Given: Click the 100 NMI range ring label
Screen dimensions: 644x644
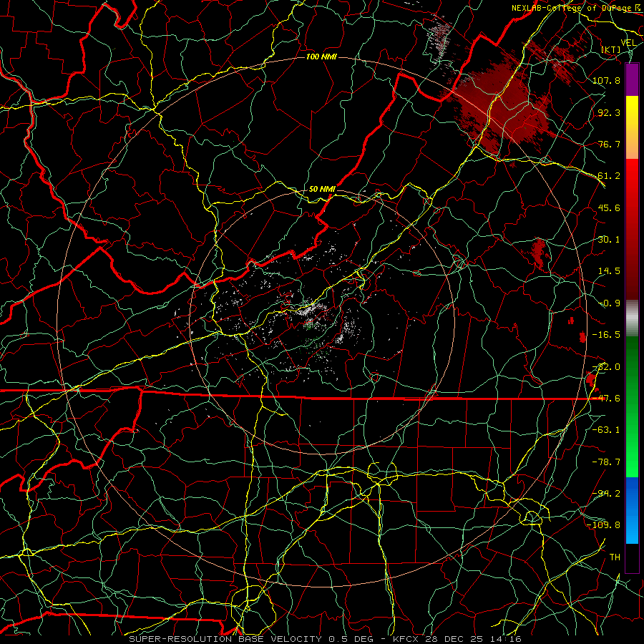Looking at the screenshot, I should coord(321,57).
